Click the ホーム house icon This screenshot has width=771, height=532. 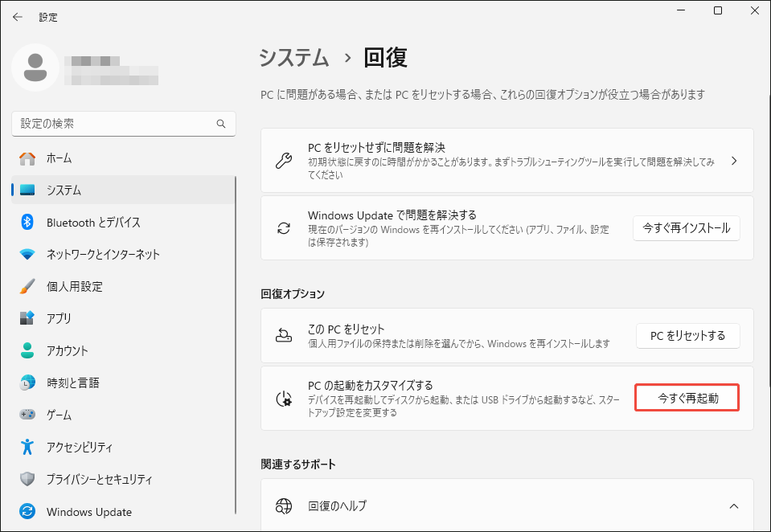[x=27, y=158]
